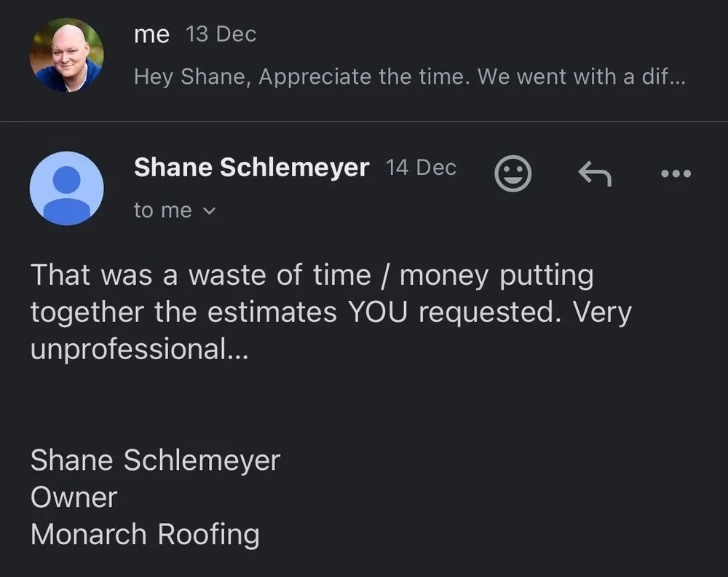Click the Monarch Roofing signature line
Viewport: 728px width, 577px height.
145,534
